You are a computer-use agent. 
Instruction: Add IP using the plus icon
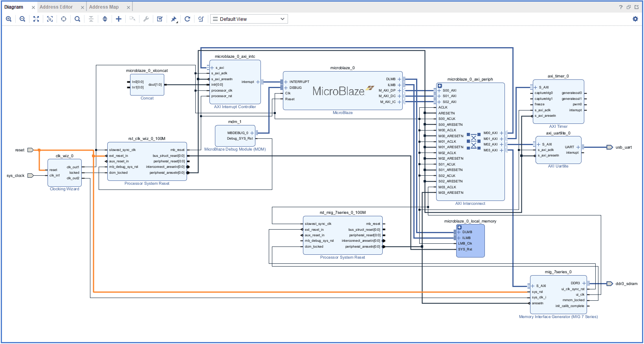(119, 19)
